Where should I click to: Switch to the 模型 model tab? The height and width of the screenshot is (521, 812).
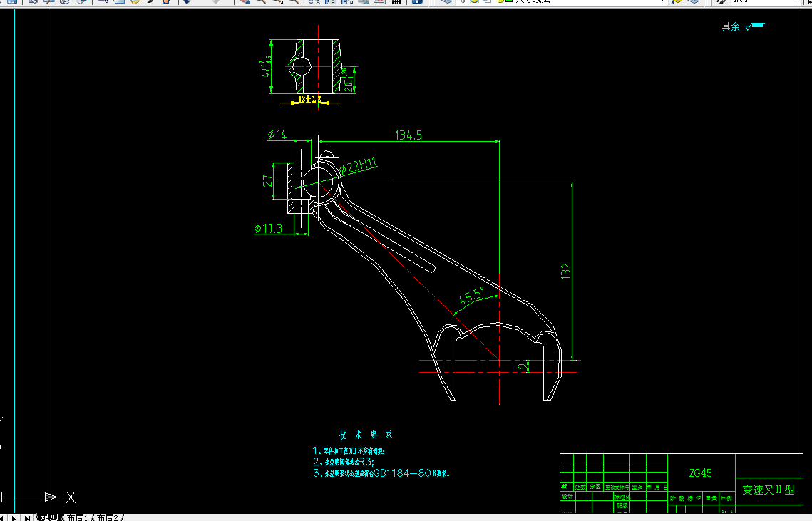point(50,517)
